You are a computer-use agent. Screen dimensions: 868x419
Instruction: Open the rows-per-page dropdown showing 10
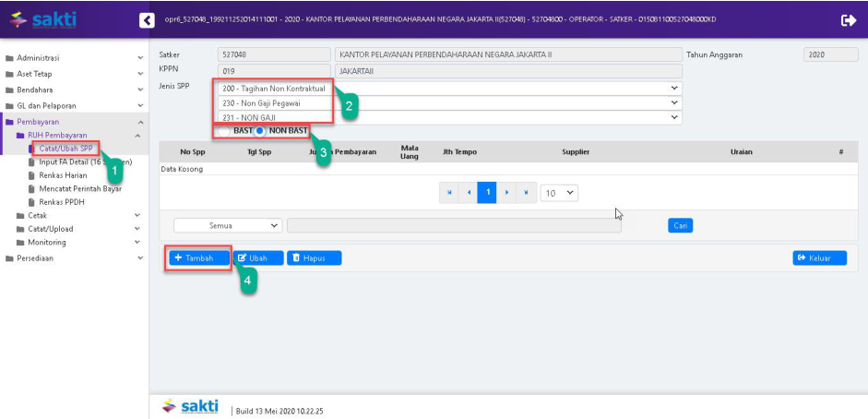[x=559, y=193]
